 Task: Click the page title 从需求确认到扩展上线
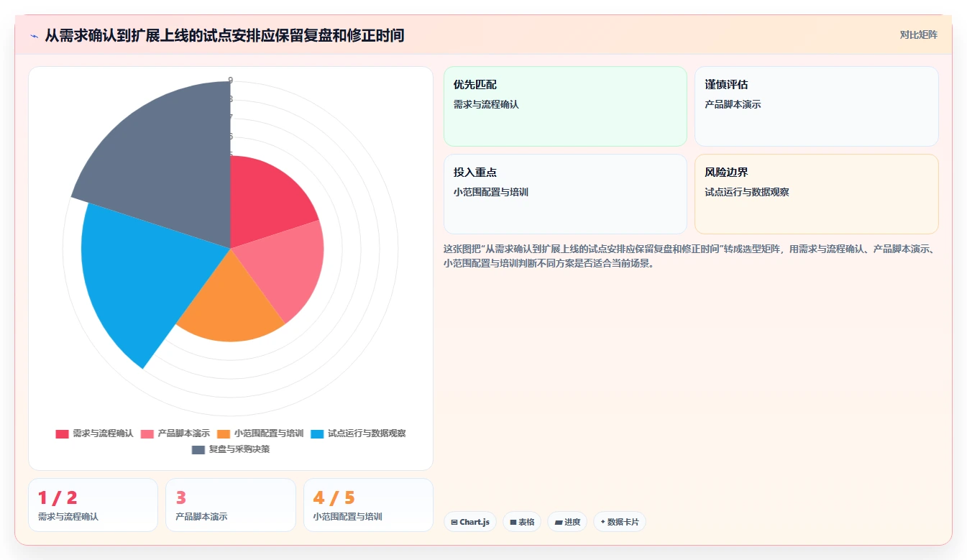pyautogui.click(x=224, y=35)
